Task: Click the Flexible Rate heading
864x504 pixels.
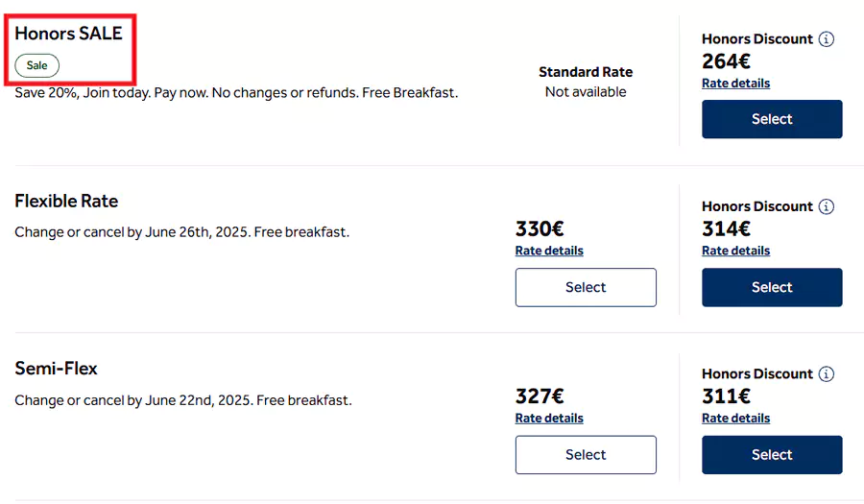Action: tap(66, 202)
